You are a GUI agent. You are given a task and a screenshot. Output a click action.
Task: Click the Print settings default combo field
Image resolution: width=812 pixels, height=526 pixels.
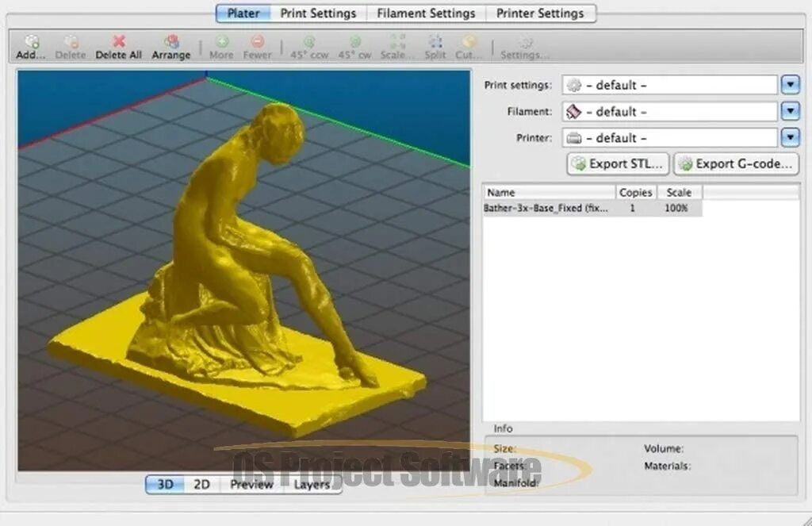tap(669, 85)
